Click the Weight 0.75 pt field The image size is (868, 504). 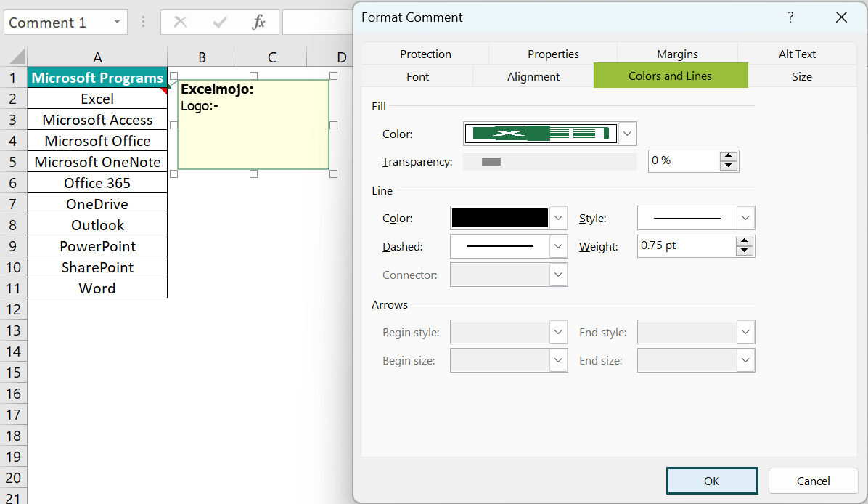[x=687, y=246]
